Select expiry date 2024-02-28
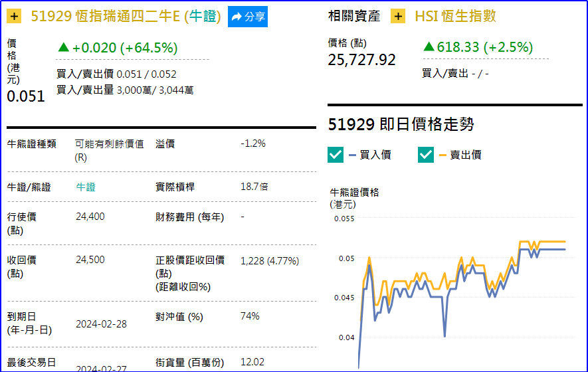This screenshot has width=588, height=372. pyautogui.click(x=101, y=324)
